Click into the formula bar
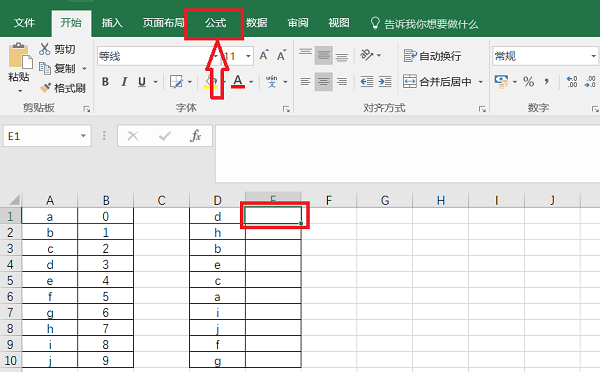Image resolution: width=600 pixels, height=372 pixels. (408, 154)
